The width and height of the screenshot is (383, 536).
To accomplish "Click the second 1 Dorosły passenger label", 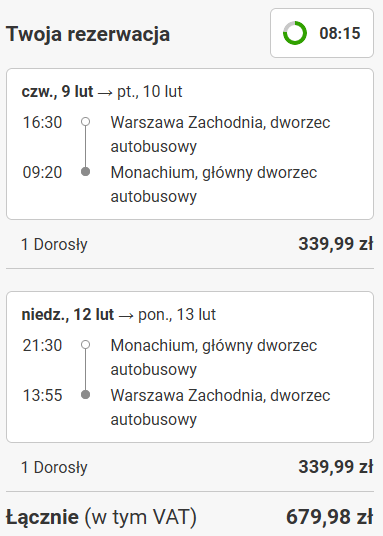I will (54, 467).
